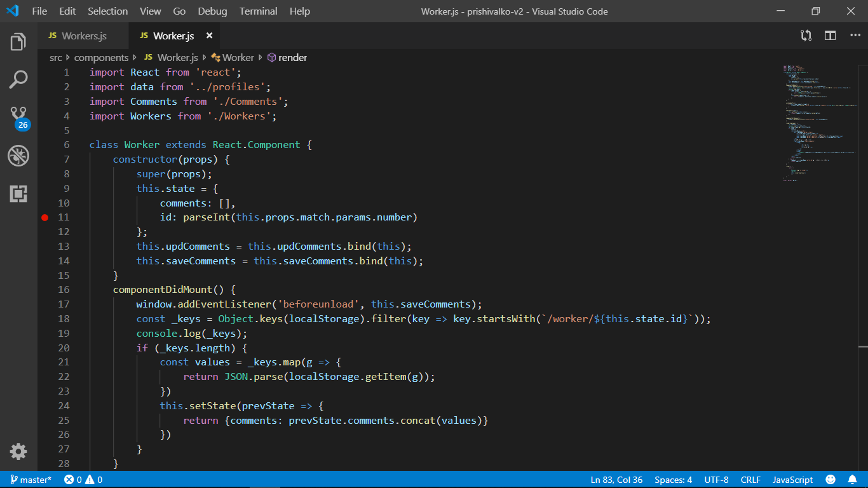
Task: Click 'parseInt' on line 11
Action: coord(207,217)
